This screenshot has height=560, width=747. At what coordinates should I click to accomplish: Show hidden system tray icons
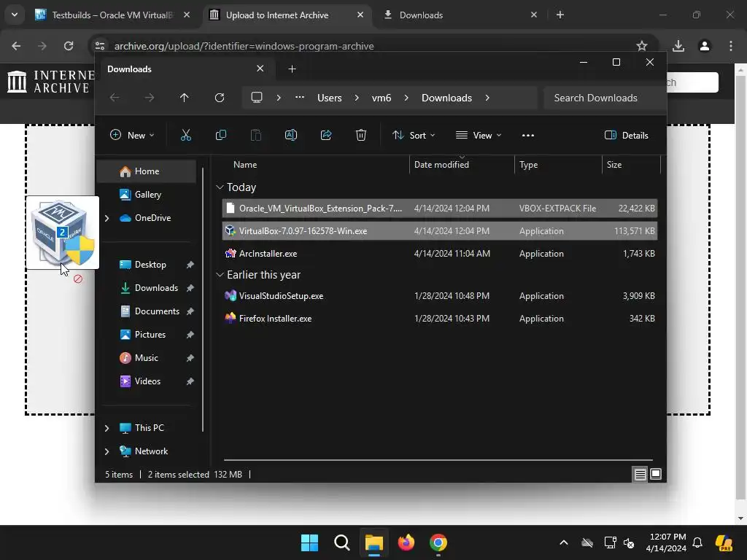pyautogui.click(x=564, y=542)
